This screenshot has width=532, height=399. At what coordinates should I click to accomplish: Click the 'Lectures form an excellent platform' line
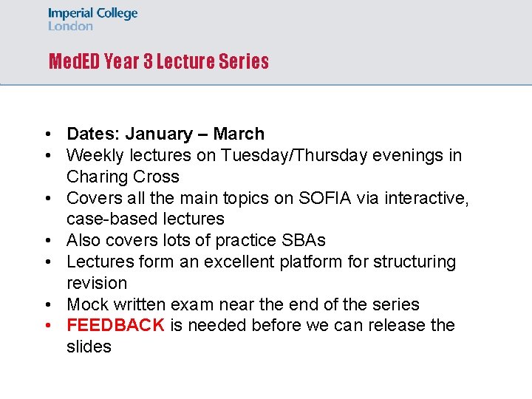point(261,262)
